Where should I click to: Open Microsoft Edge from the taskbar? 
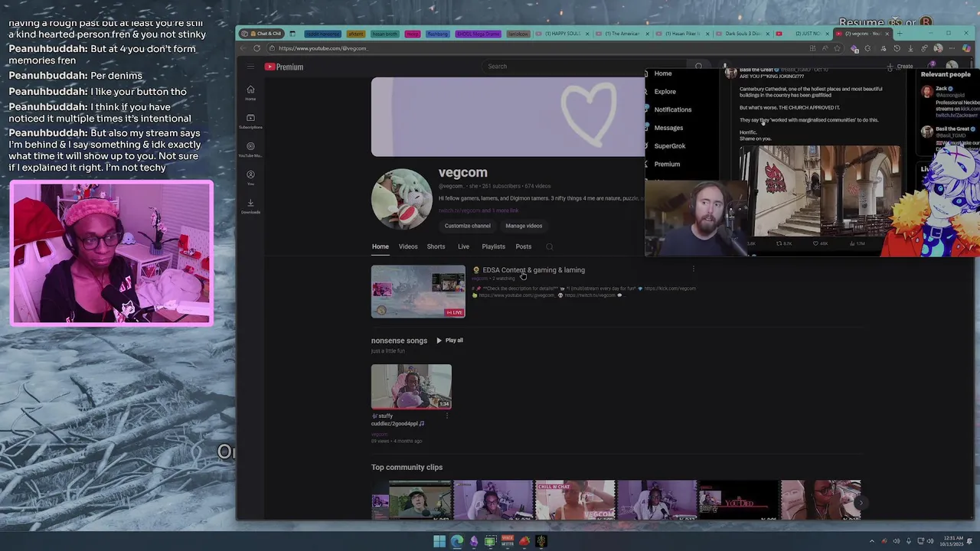pos(457,541)
